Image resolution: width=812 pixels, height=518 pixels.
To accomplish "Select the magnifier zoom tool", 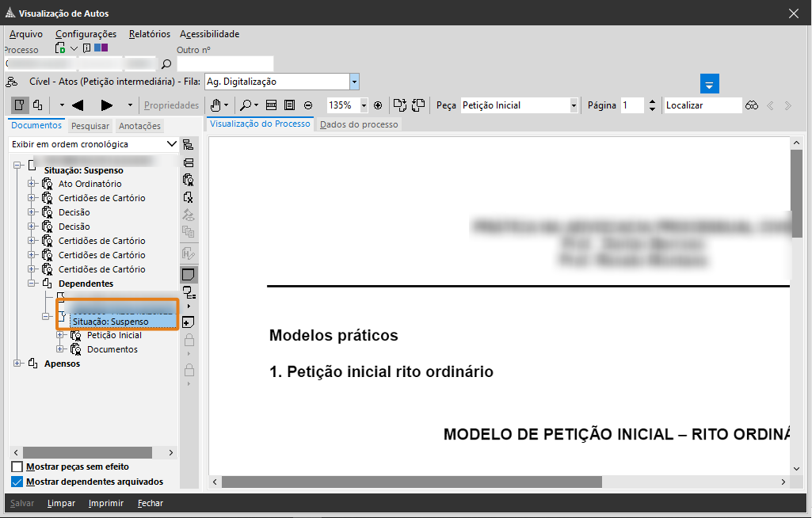I will (x=246, y=105).
